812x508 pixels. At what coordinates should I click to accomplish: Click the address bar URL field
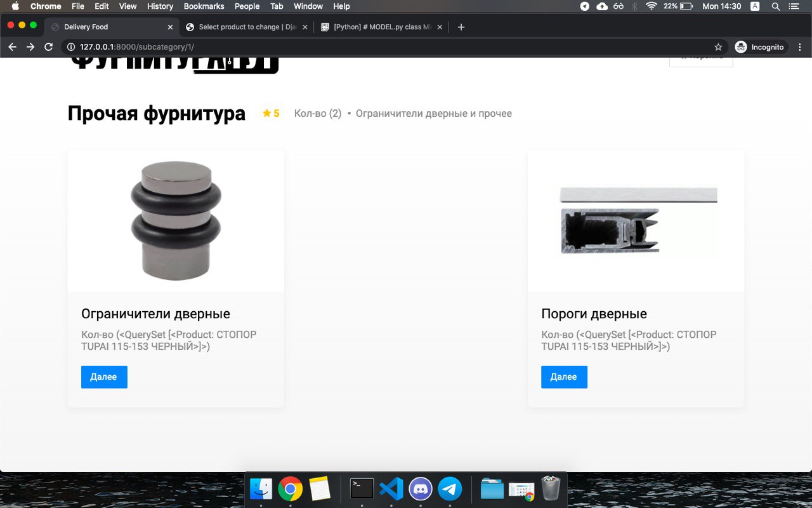tap(393, 47)
